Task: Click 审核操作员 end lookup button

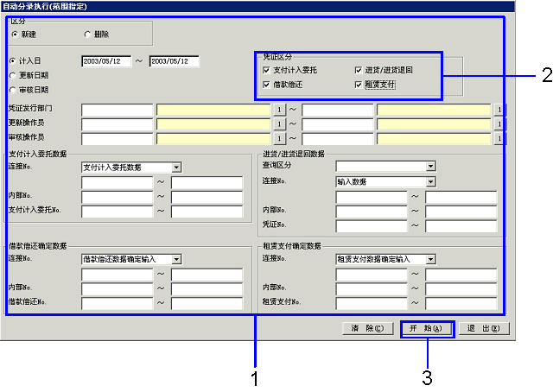Action: (x=499, y=138)
